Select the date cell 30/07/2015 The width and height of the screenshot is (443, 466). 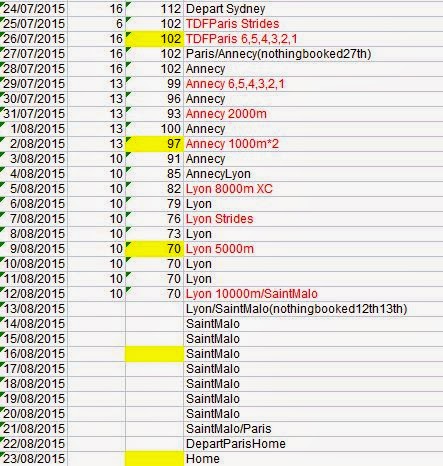click(34, 99)
